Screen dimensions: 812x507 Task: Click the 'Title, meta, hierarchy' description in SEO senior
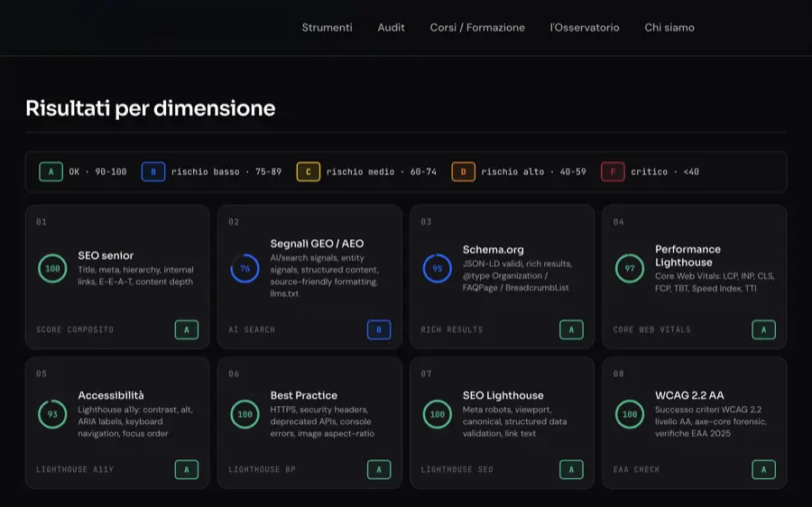pyautogui.click(x=135, y=275)
